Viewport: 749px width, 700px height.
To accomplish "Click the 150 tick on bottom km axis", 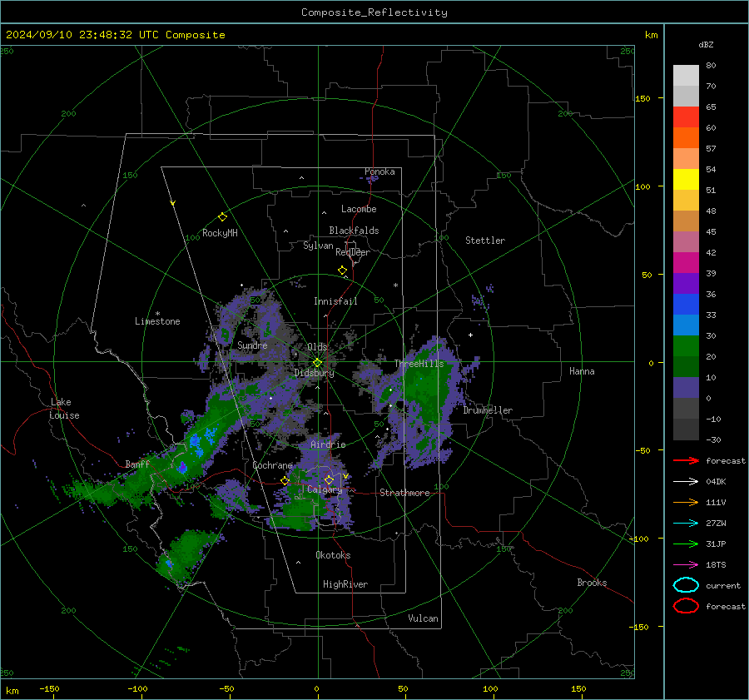I will pos(578,688).
